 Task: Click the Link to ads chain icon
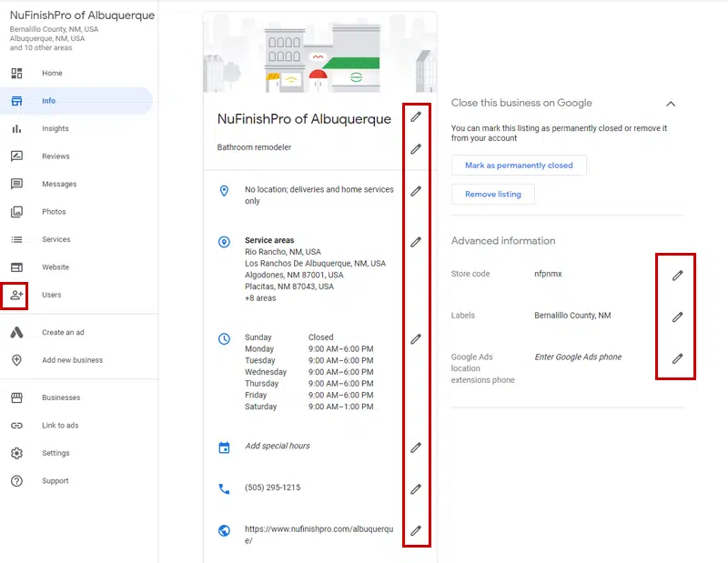coord(16,426)
